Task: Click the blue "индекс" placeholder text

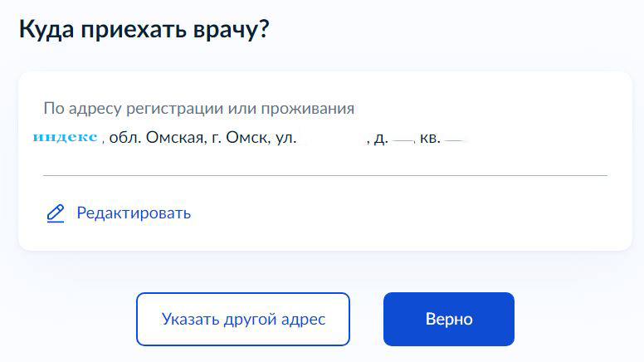Action: coord(66,137)
